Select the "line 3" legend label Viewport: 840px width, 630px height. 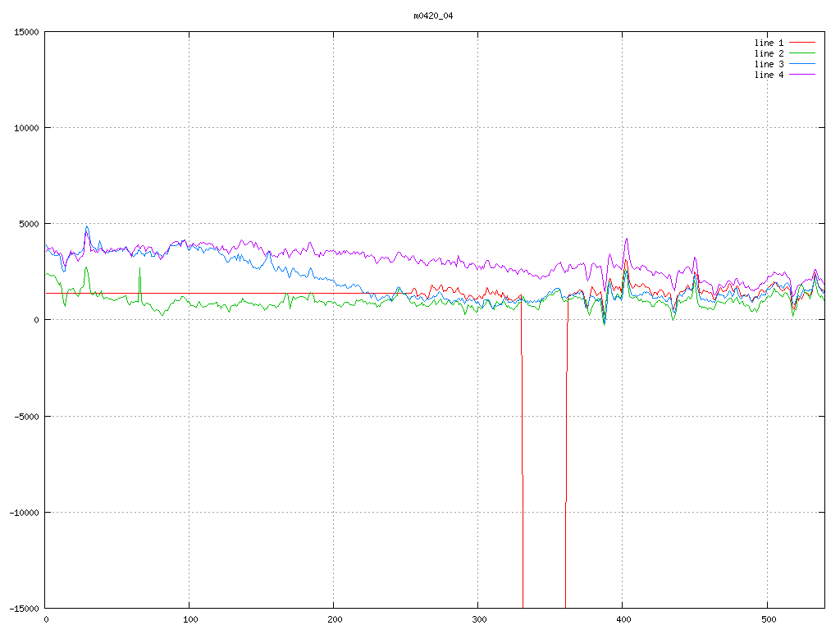point(769,64)
